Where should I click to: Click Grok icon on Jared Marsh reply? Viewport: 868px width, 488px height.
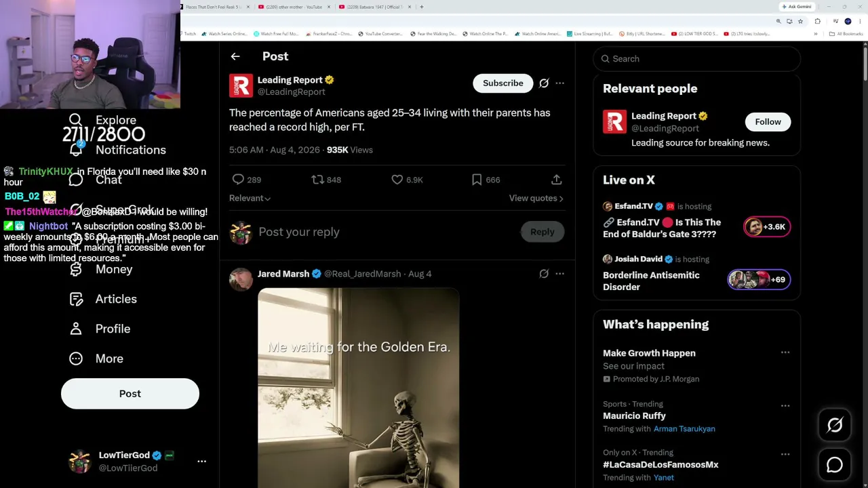544,274
